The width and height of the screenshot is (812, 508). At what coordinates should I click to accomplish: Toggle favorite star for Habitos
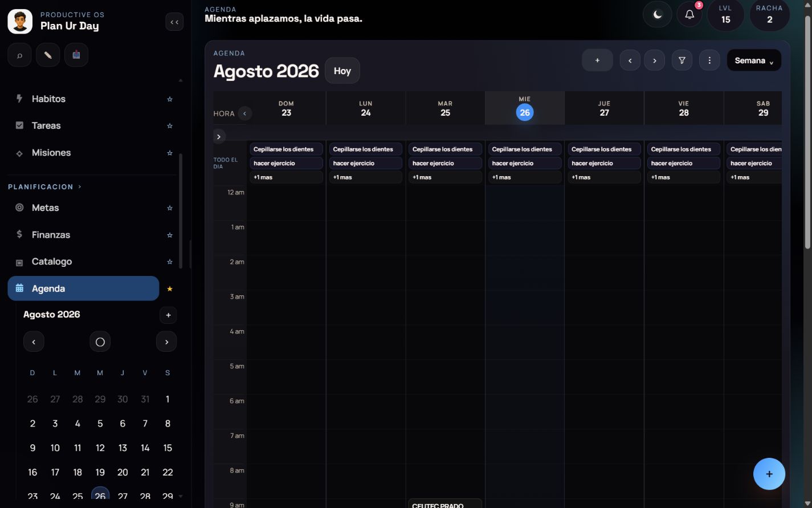(169, 99)
